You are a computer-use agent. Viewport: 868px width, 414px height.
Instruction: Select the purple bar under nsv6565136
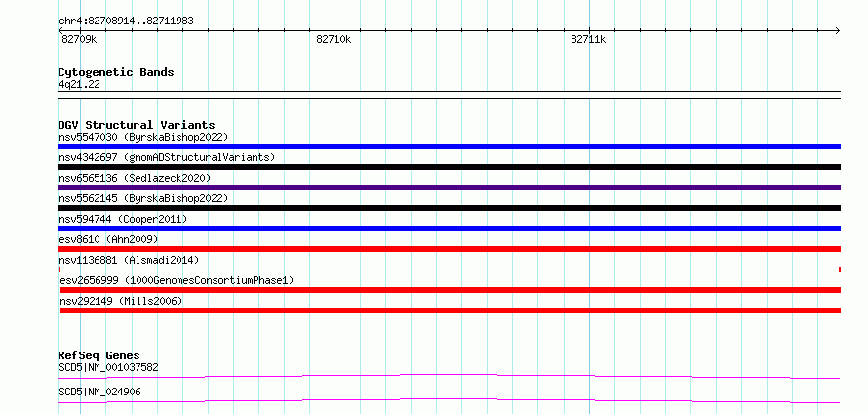(x=449, y=187)
